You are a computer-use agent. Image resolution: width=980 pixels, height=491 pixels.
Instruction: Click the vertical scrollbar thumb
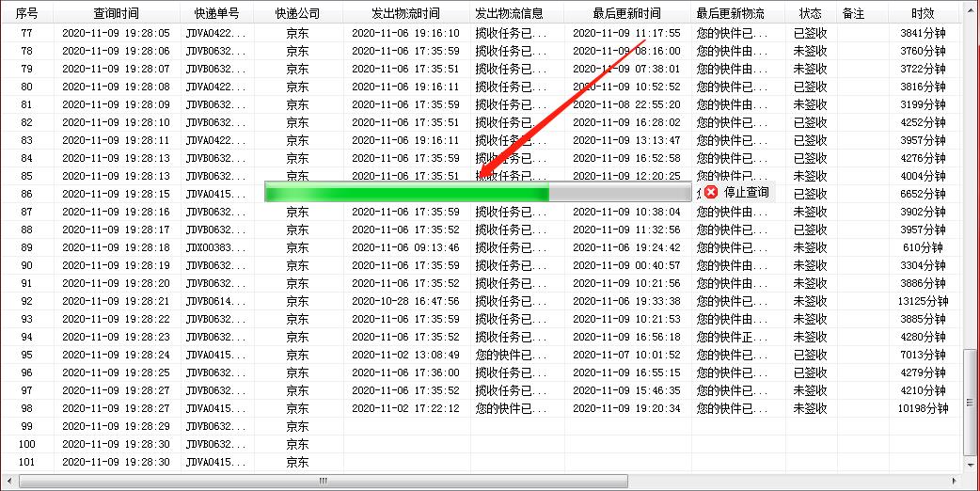point(970,403)
